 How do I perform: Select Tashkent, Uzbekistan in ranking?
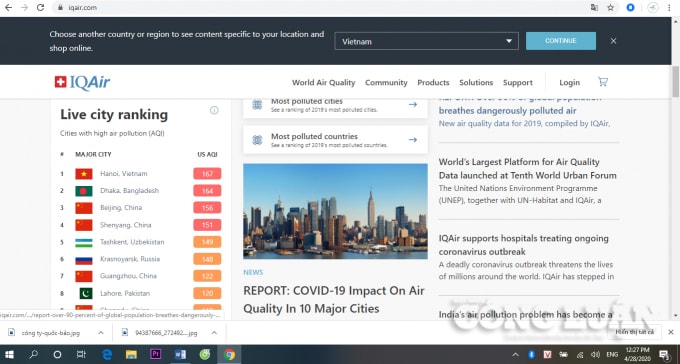tap(132, 242)
